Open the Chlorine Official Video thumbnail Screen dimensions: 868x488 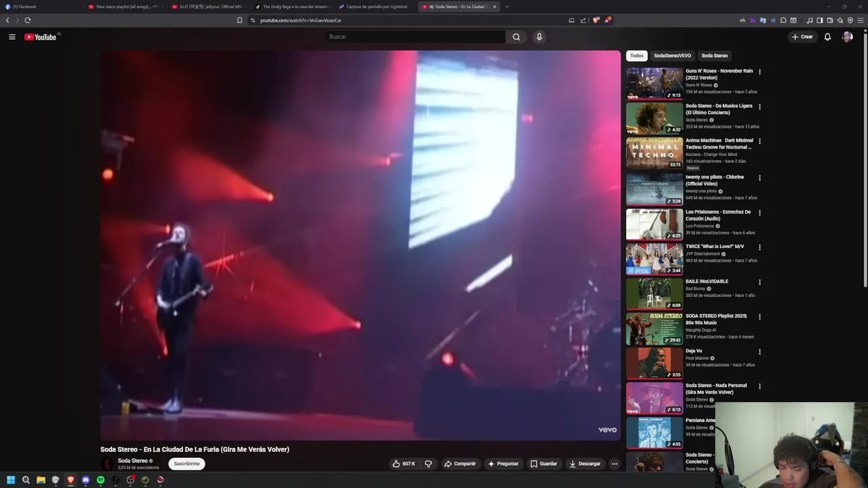click(x=654, y=189)
